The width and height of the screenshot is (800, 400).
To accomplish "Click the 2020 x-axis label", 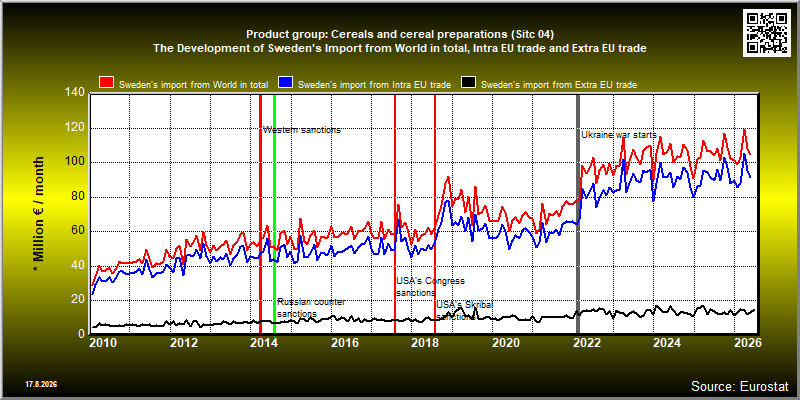I will [505, 343].
